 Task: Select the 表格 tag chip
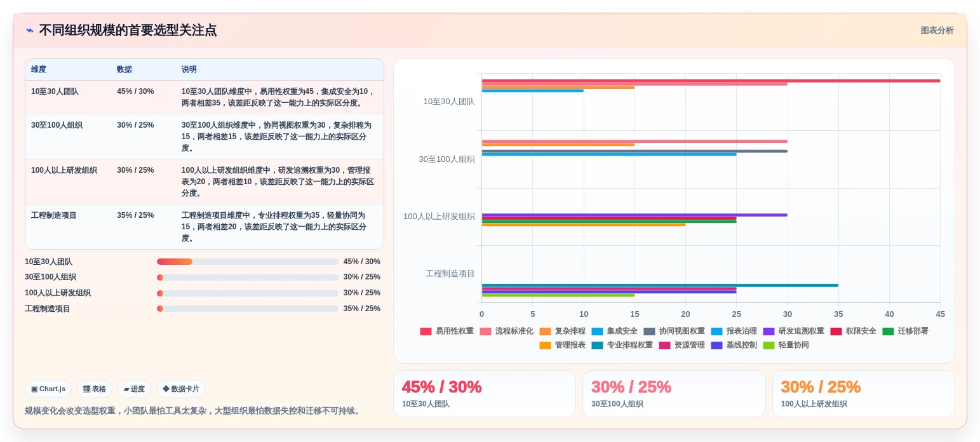(95, 389)
